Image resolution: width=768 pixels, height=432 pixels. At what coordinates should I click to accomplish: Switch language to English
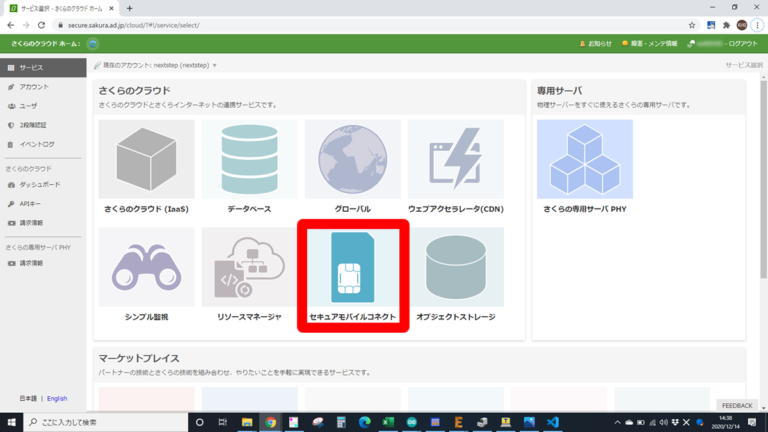[57, 399]
